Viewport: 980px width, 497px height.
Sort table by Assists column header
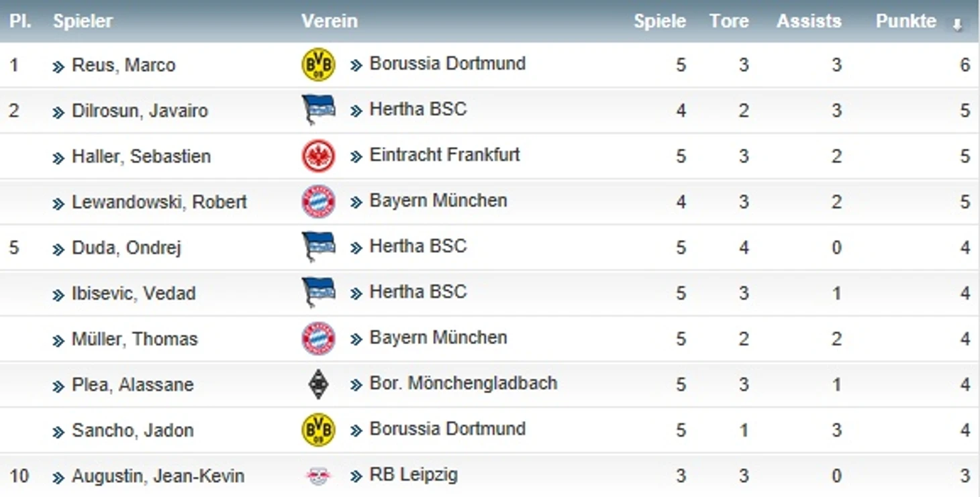coord(808,21)
